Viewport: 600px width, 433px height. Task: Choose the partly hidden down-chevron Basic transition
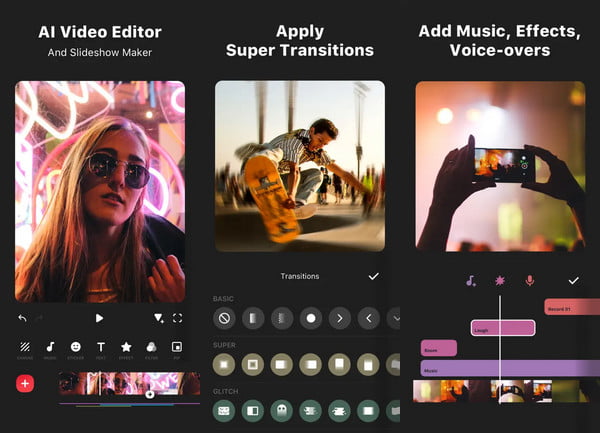coord(394,318)
